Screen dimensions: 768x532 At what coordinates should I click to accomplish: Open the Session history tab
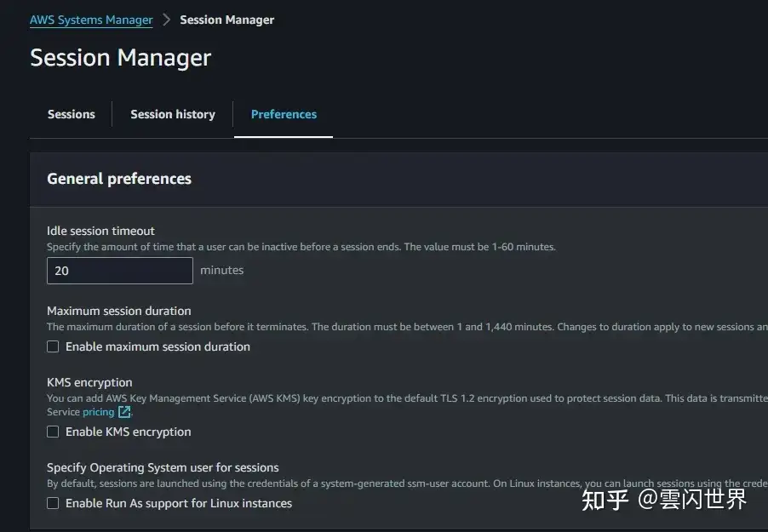pyautogui.click(x=172, y=114)
